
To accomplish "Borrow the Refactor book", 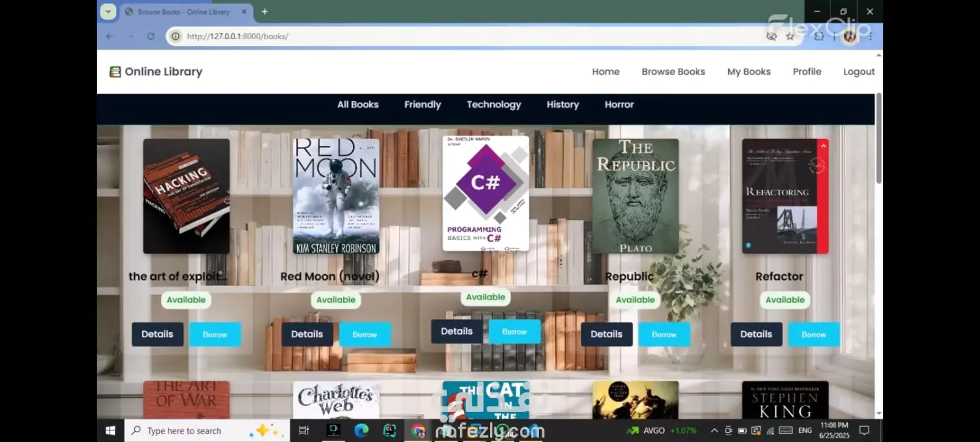I will tap(814, 334).
